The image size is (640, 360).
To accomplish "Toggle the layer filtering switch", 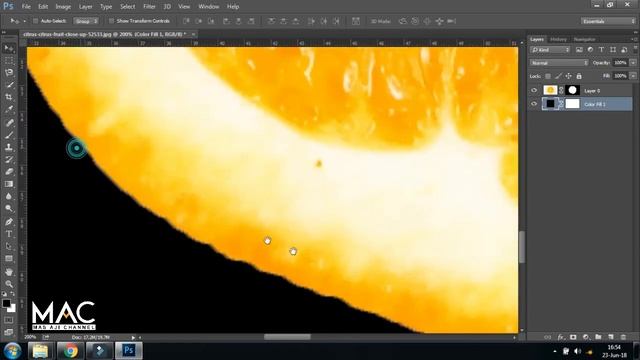I will pyautogui.click(x=635, y=49).
